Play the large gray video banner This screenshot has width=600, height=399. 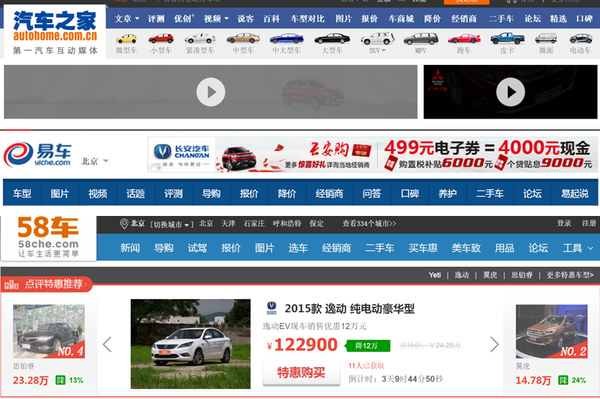pyautogui.click(x=210, y=92)
